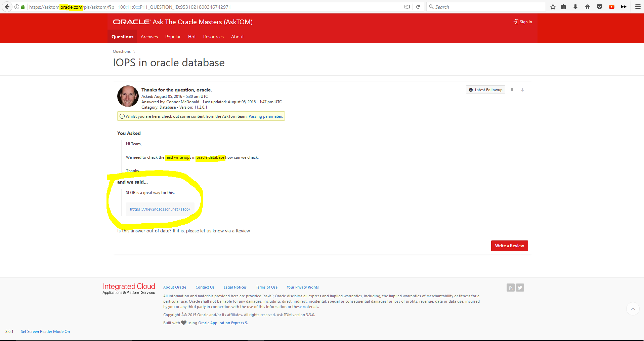Save page with the Pocket icon
This screenshot has height=341, width=644.
(600, 7)
